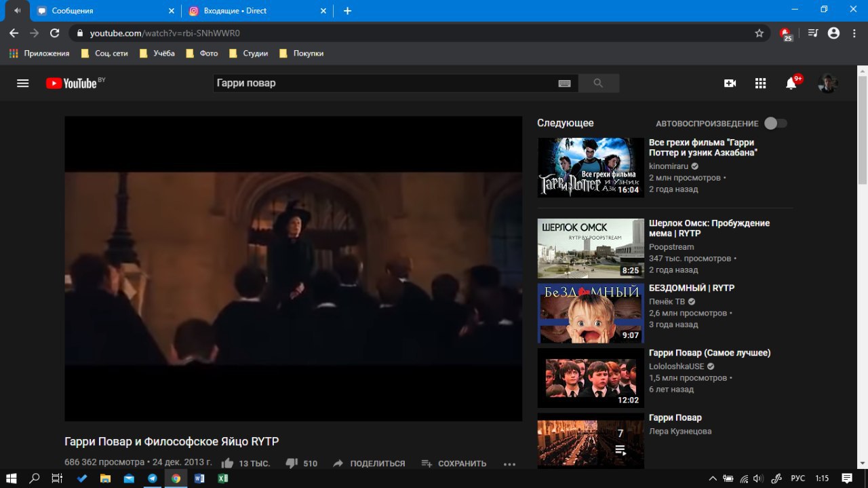Image resolution: width=868 pixels, height=488 pixels.
Task: Open Telegram from the taskbar
Action: pos(152,478)
